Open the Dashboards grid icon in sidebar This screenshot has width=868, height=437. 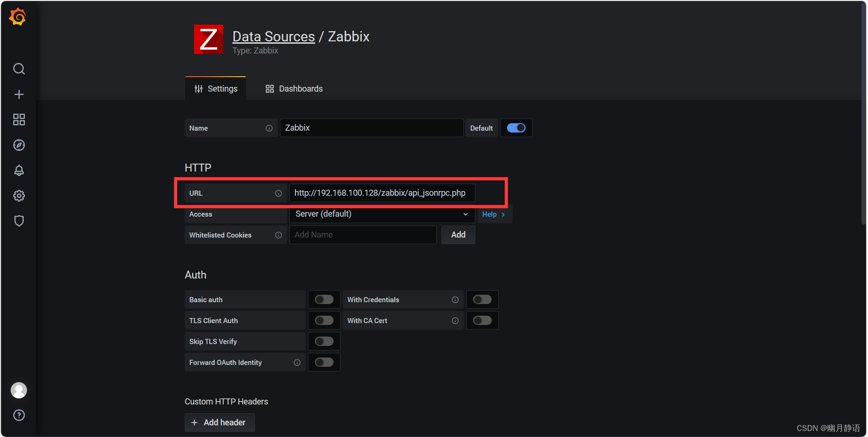[19, 119]
